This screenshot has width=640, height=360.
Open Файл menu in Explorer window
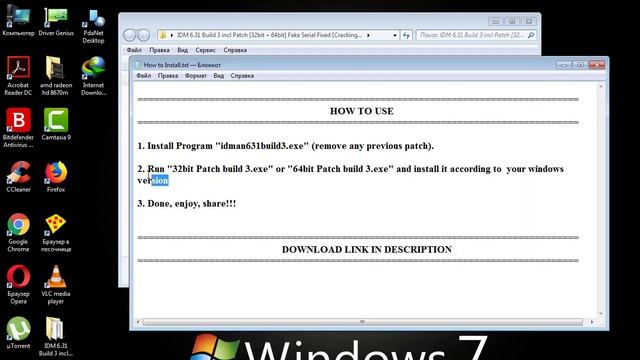[x=134, y=50]
